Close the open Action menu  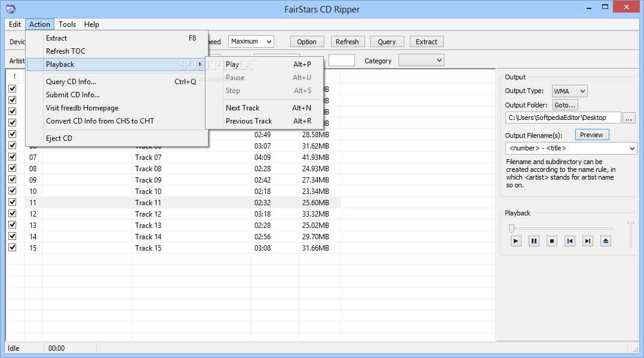pyautogui.click(x=39, y=24)
